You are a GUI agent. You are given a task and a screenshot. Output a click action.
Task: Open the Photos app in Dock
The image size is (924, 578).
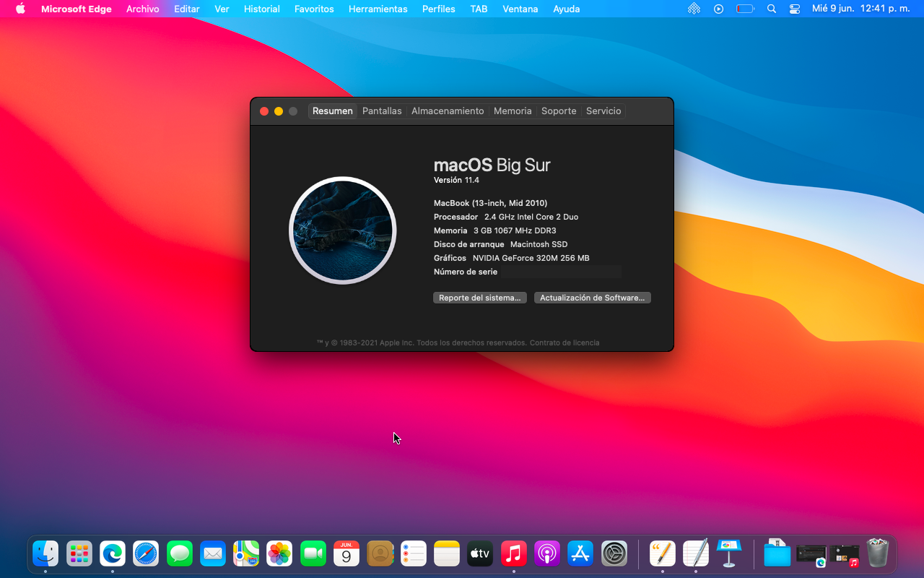coord(279,554)
